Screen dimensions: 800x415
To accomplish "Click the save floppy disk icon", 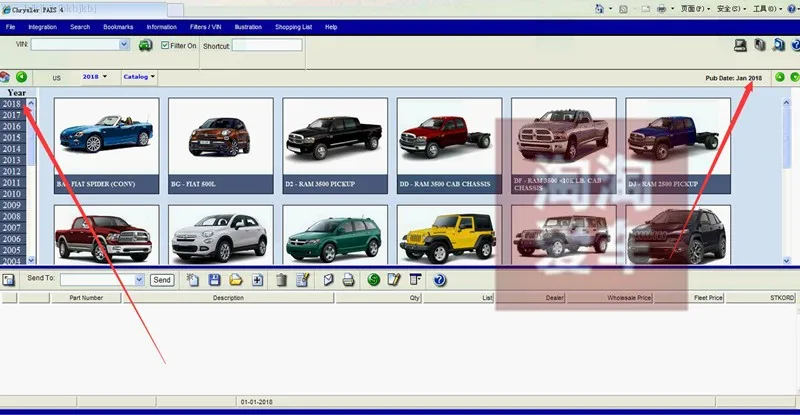I will [x=214, y=280].
